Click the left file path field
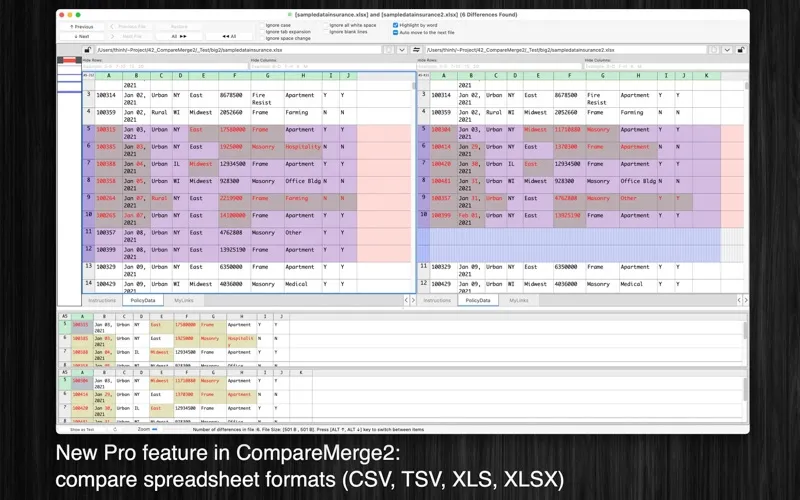 coord(238,50)
